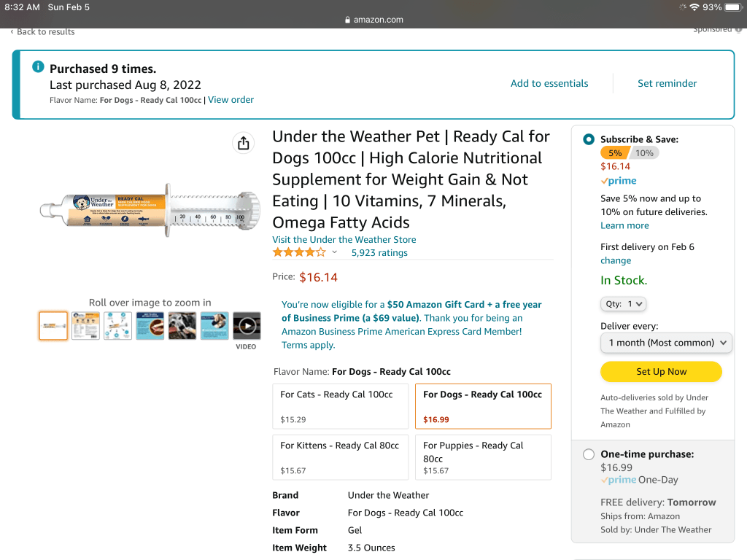This screenshot has height=560, width=747.
Task: Choose the For Kittens - Ready Cal 80cc option
Action: pyautogui.click(x=340, y=457)
